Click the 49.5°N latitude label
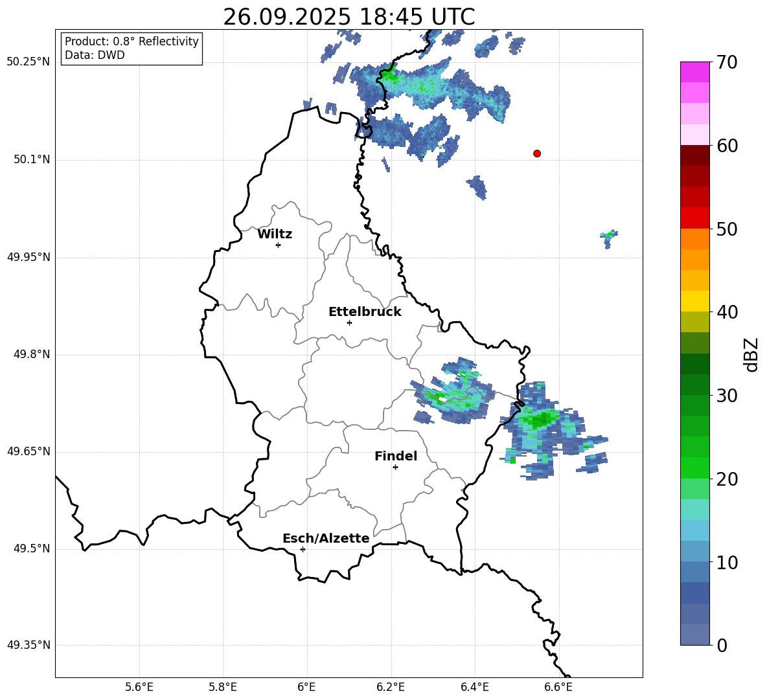 (32, 548)
